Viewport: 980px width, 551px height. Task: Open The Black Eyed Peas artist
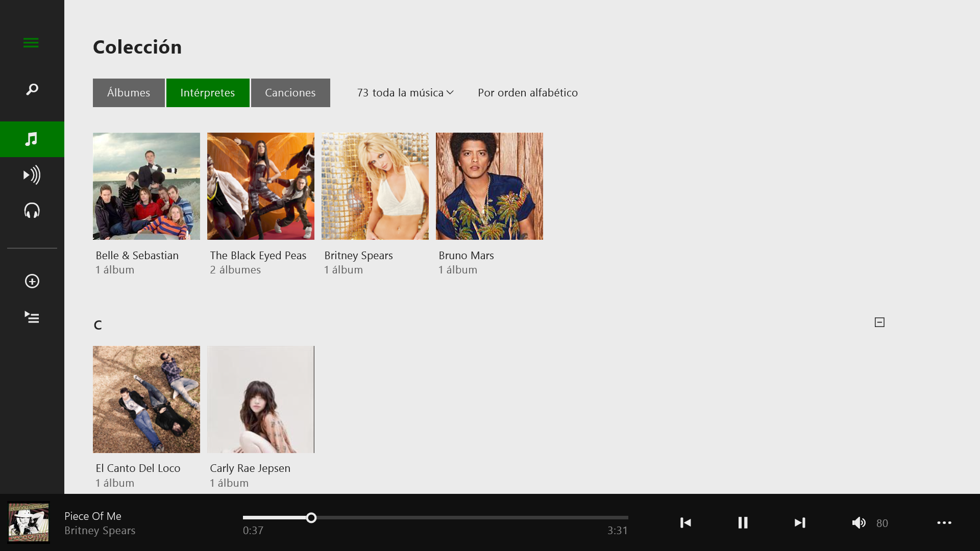coord(260,186)
